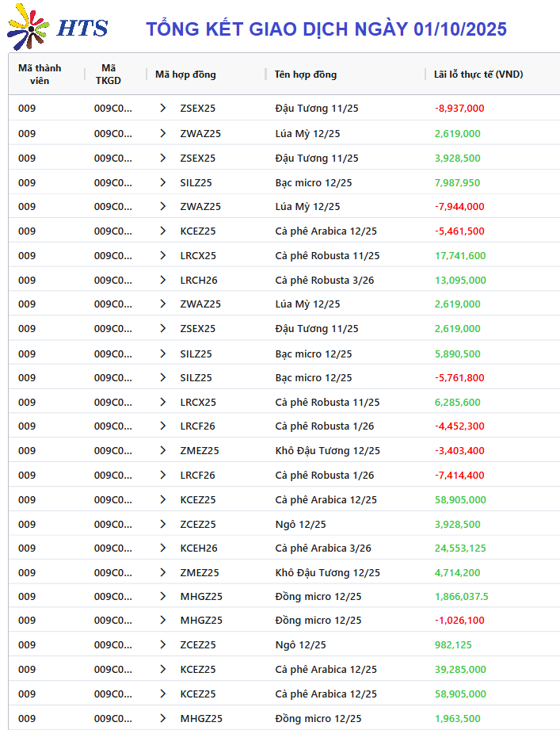560x730 pixels.
Task: Expand chevron for row with profit 982,125
Action: [x=163, y=645]
